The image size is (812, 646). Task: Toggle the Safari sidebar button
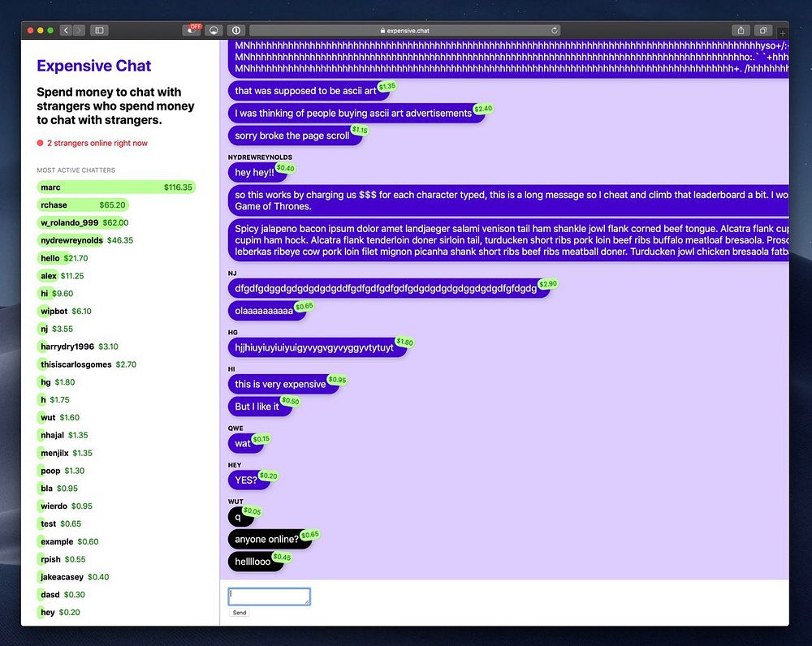coord(99,31)
